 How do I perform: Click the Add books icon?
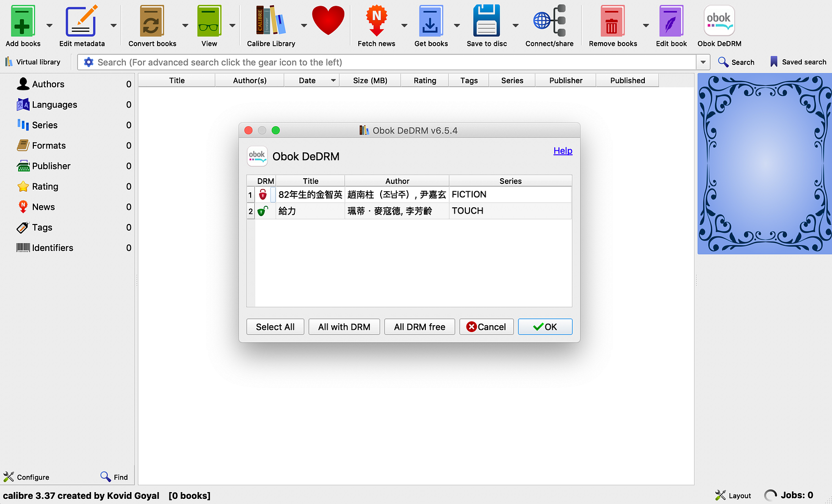click(23, 21)
